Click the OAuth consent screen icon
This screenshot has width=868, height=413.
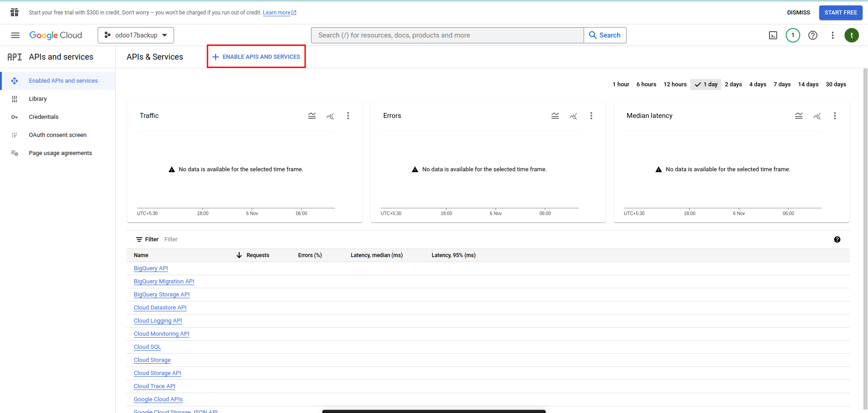tap(14, 135)
